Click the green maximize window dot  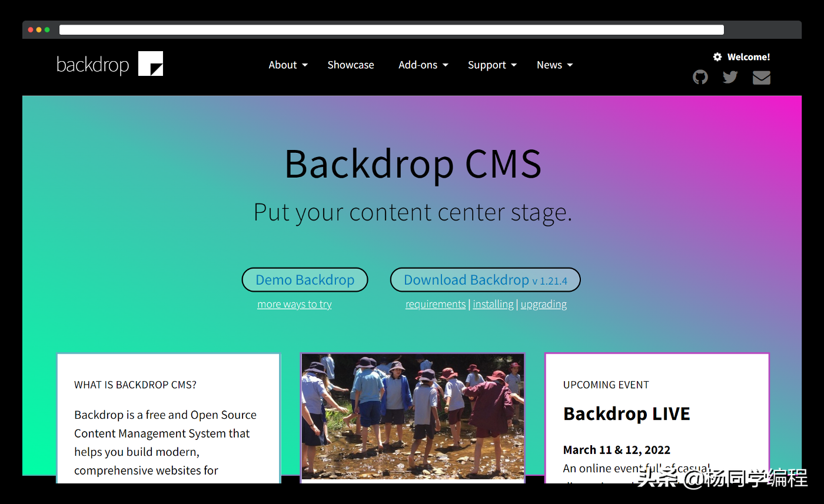tap(47, 30)
